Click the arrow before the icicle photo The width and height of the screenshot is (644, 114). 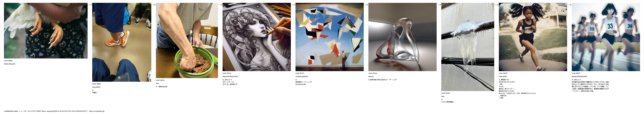[439, 5]
